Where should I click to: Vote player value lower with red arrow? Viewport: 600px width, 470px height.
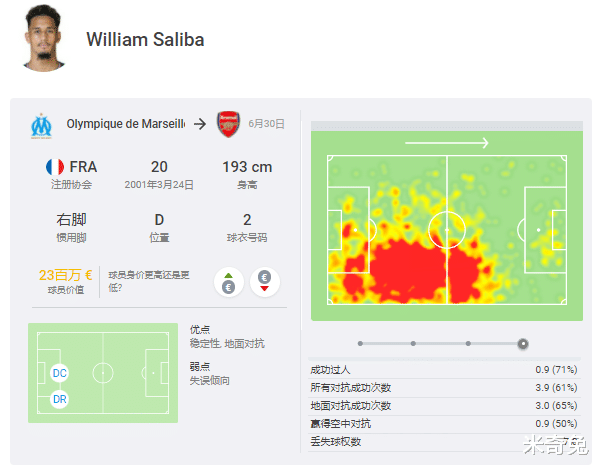(264, 282)
